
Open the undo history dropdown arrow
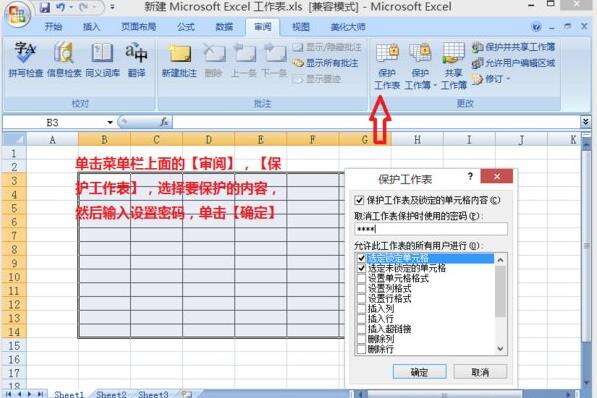point(70,7)
